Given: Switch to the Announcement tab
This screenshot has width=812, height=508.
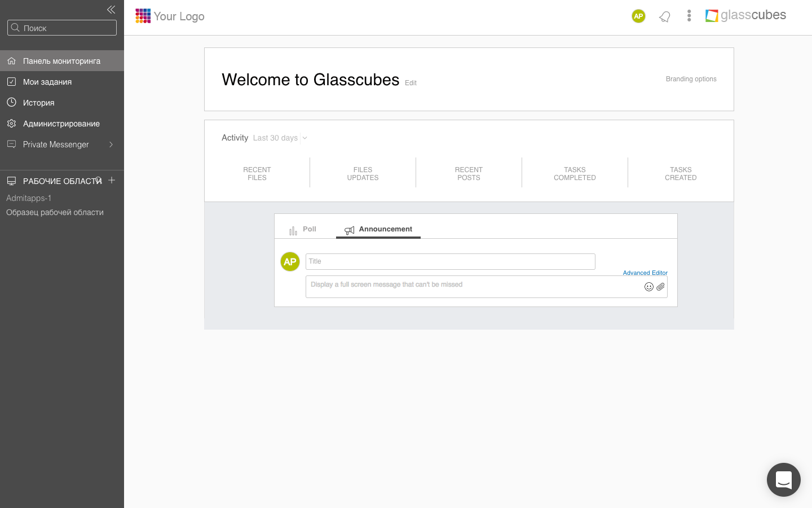Looking at the screenshot, I should 378,229.
